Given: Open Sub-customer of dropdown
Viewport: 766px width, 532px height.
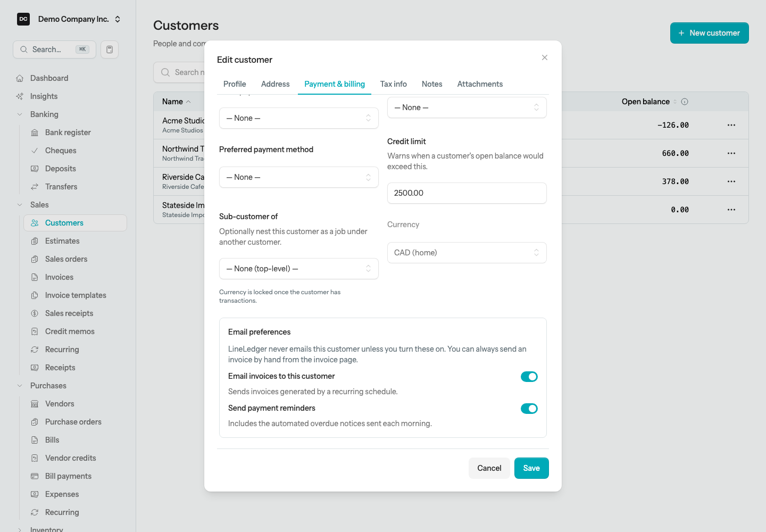Looking at the screenshot, I should pyautogui.click(x=299, y=269).
